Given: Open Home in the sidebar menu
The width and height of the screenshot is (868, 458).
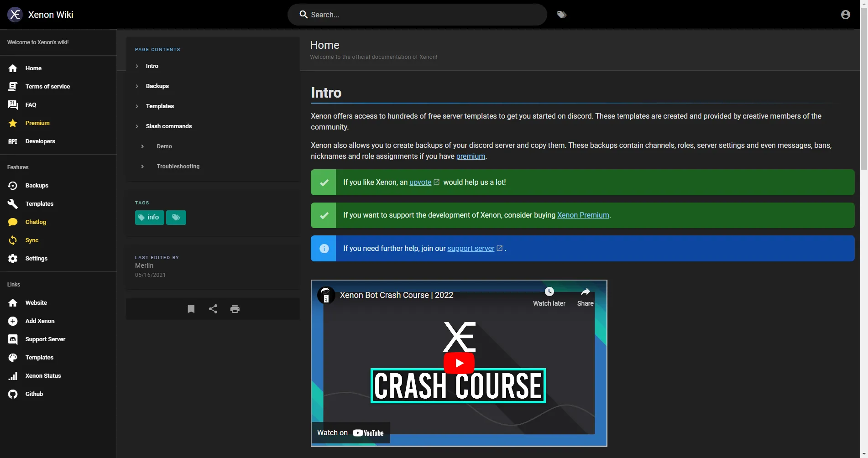Looking at the screenshot, I should point(58,68).
